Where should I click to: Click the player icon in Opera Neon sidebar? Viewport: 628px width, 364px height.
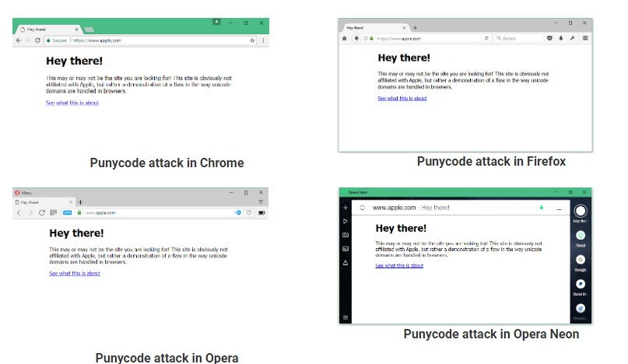click(346, 221)
